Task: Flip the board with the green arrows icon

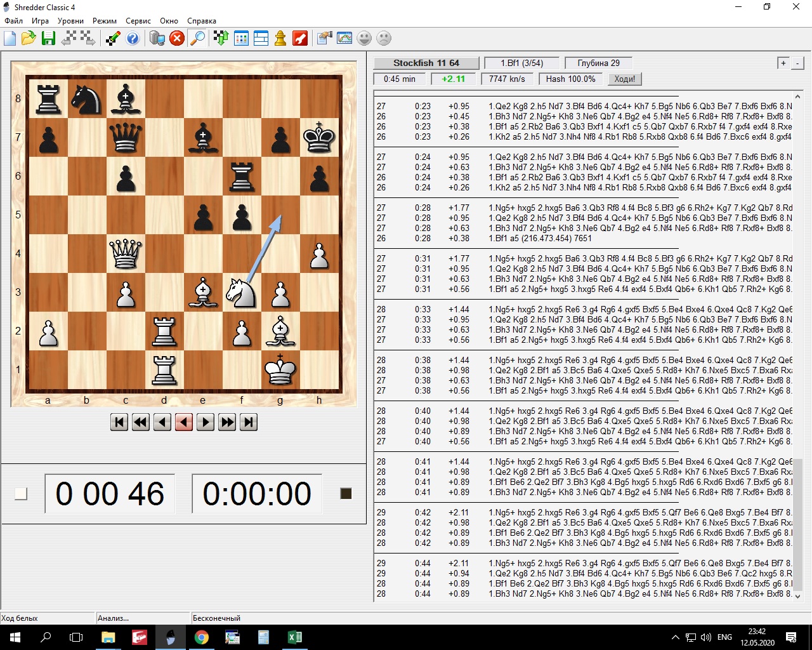Action: coord(221,38)
